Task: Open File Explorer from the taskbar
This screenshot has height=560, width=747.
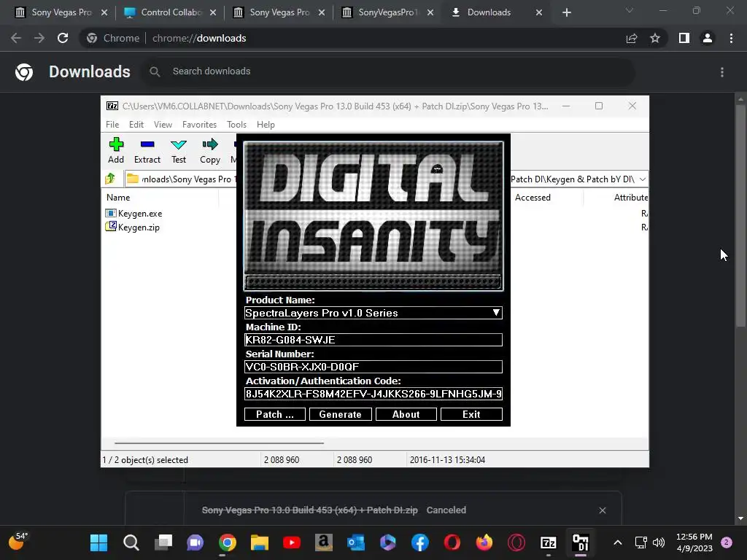Action: (260, 542)
